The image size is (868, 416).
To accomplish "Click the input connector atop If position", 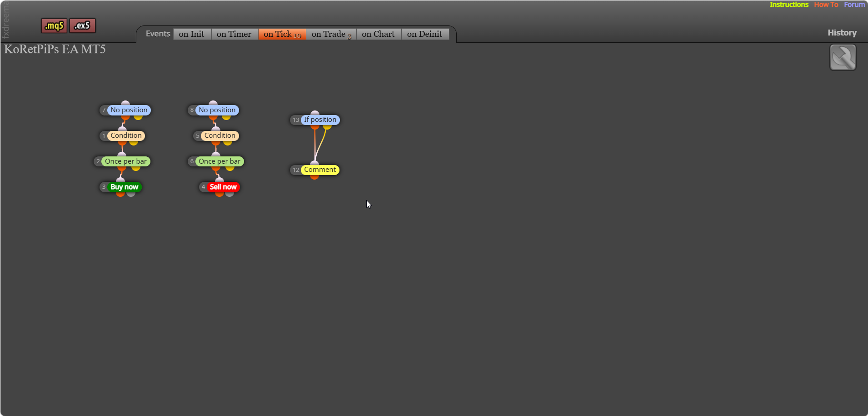I will [315, 113].
